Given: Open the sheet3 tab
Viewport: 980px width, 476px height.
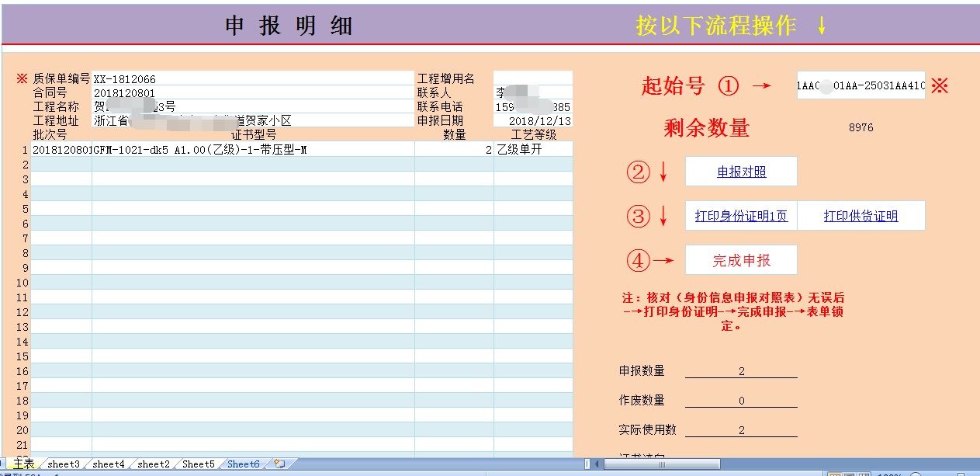Looking at the screenshot, I should 64,464.
